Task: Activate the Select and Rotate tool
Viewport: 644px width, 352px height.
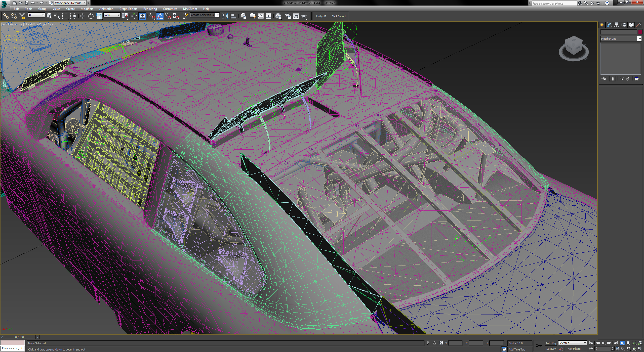Action: [x=91, y=16]
